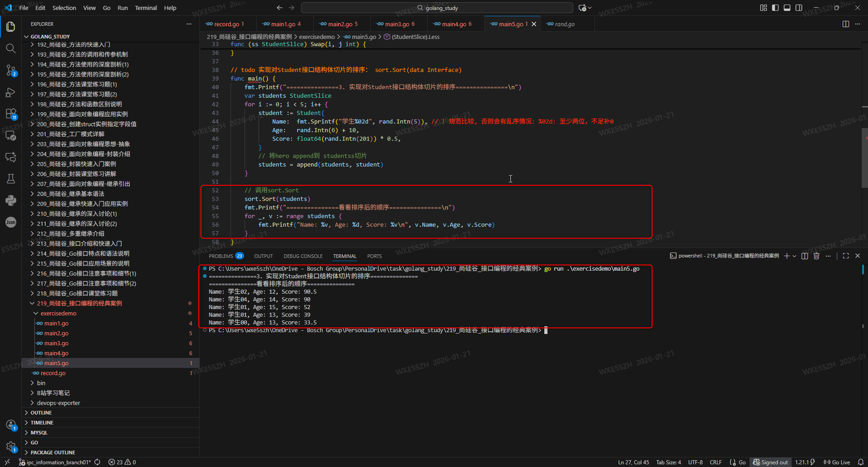
Task: Open the Source Control view
Action: (11, 70)
